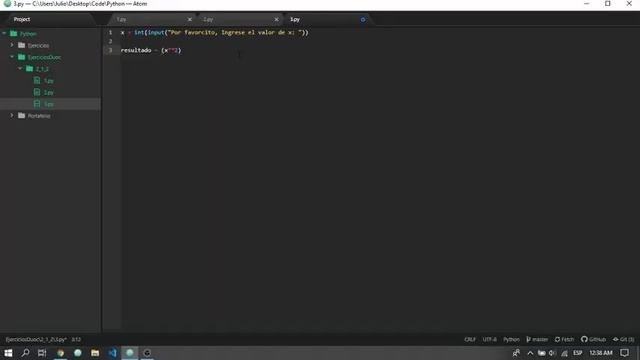Click the battery tray icon
The width and height of the screenshot is (640, 360).
pyautogui.click(x=542, y=353)
